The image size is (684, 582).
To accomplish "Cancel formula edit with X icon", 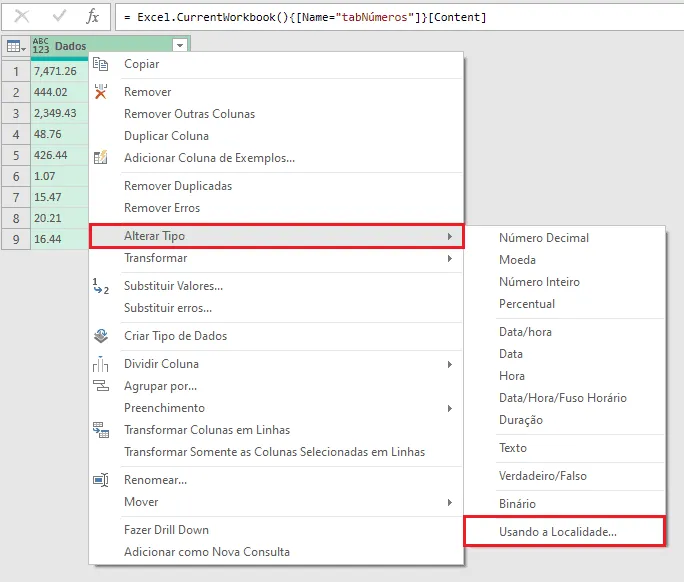I will (21, 17).
